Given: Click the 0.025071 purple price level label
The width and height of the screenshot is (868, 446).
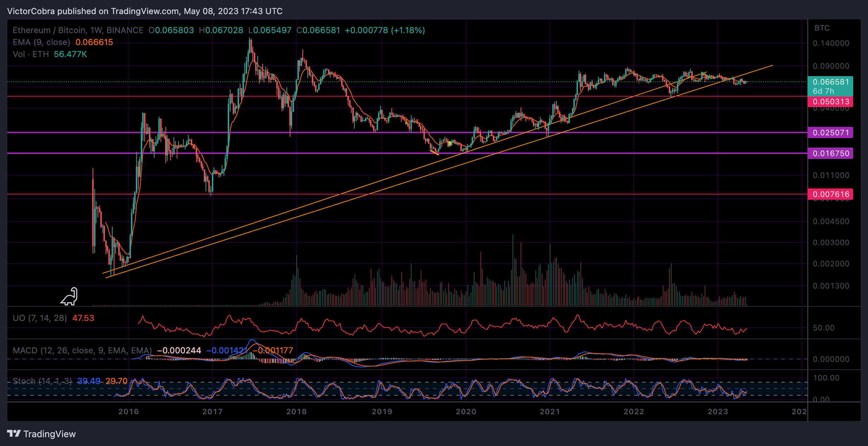Looking at the screenshot, I should (831, 132).
